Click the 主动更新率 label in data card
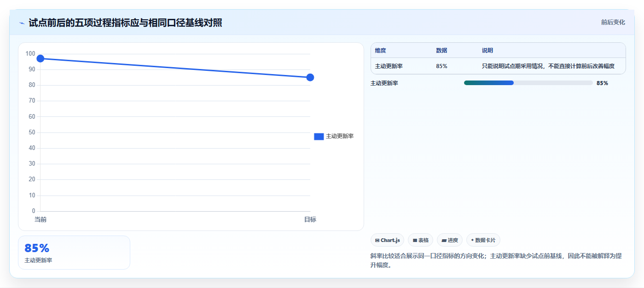The image size is (644, 288). click(38, 260)
